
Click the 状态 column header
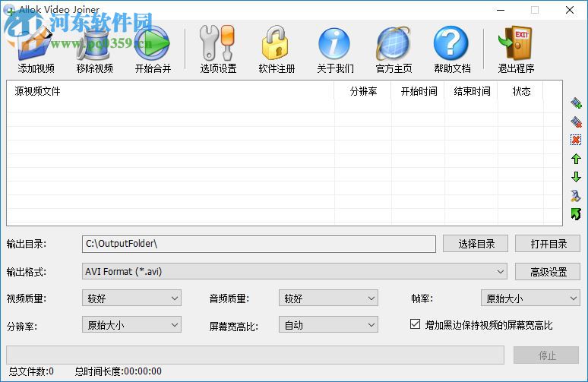[520, 91]
